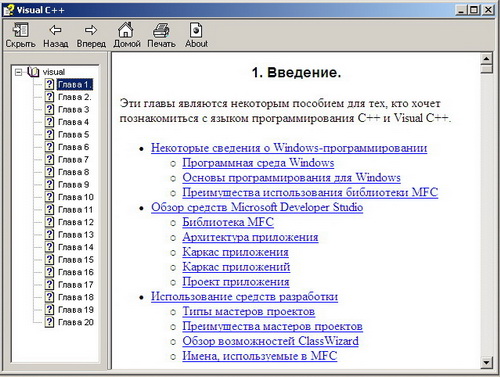Click the question-mark icon beside Глава 10
Viewport: 500px width, 377px height.
tap(49, 197)
